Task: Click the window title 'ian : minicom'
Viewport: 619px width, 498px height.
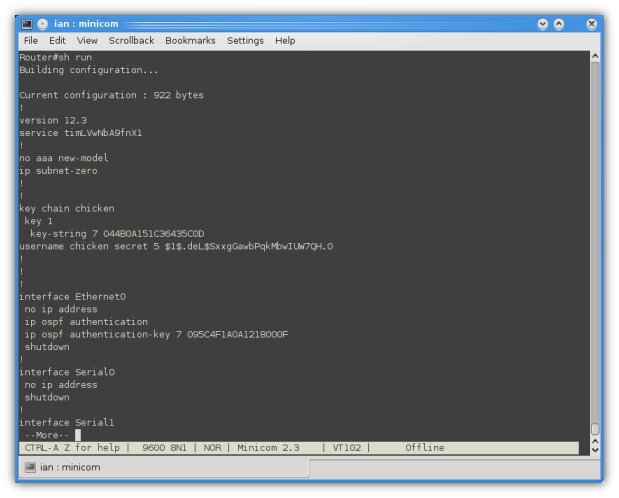Action: tap(86, 24)
